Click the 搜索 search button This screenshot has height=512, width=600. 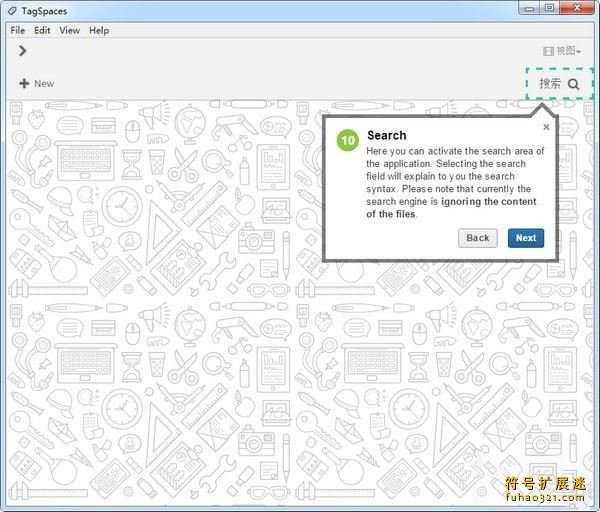coord(560,84)
